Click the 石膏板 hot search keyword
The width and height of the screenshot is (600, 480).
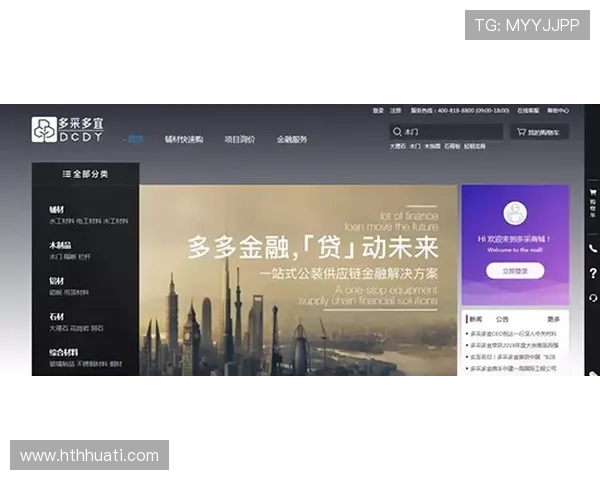pos(452,146)
